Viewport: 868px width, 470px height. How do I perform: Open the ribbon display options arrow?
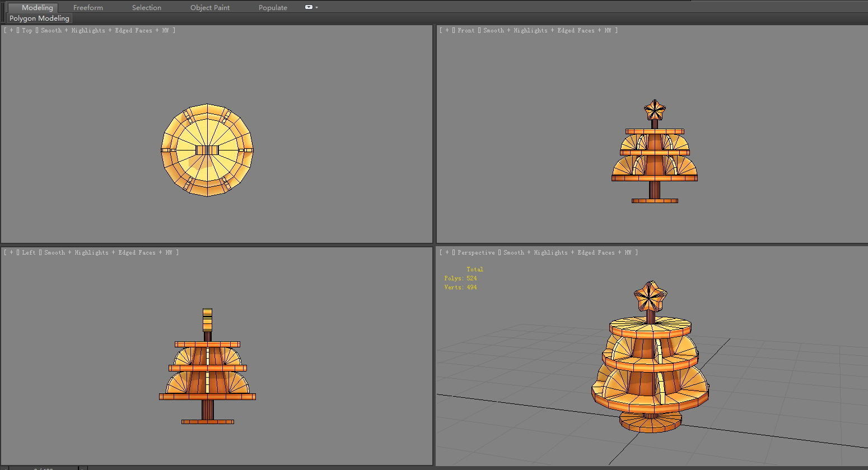(x=316, y=8)
